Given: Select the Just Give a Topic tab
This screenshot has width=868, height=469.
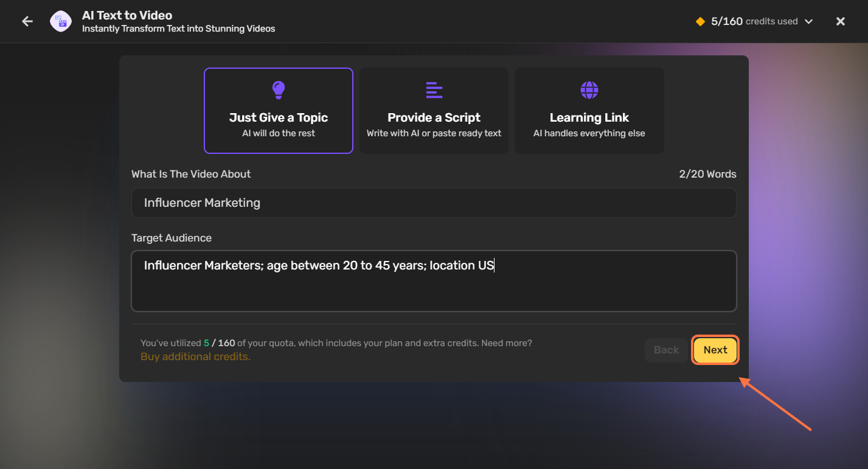Looking at the screenshot, I should click(x=279, y=111).
